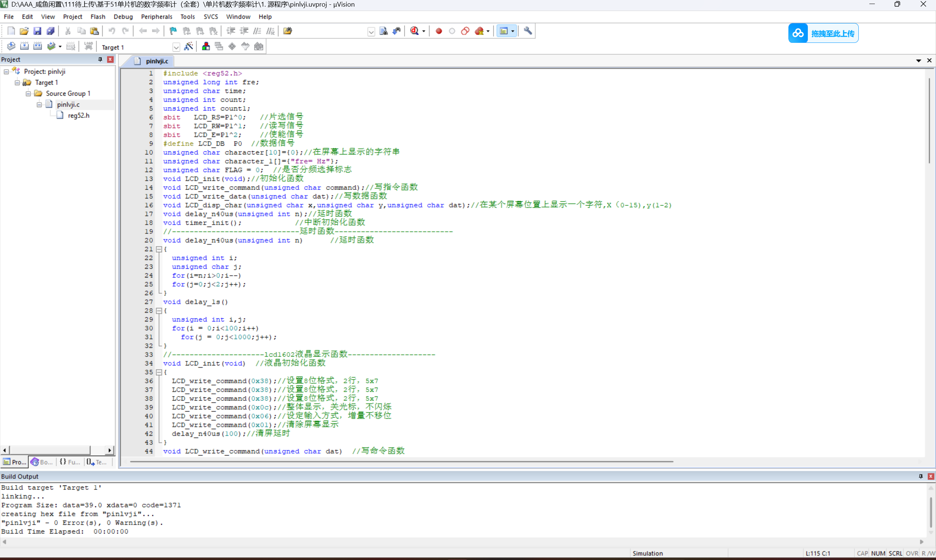
Task: Click the Paste clipboard icon
Action: pos(94,31)
